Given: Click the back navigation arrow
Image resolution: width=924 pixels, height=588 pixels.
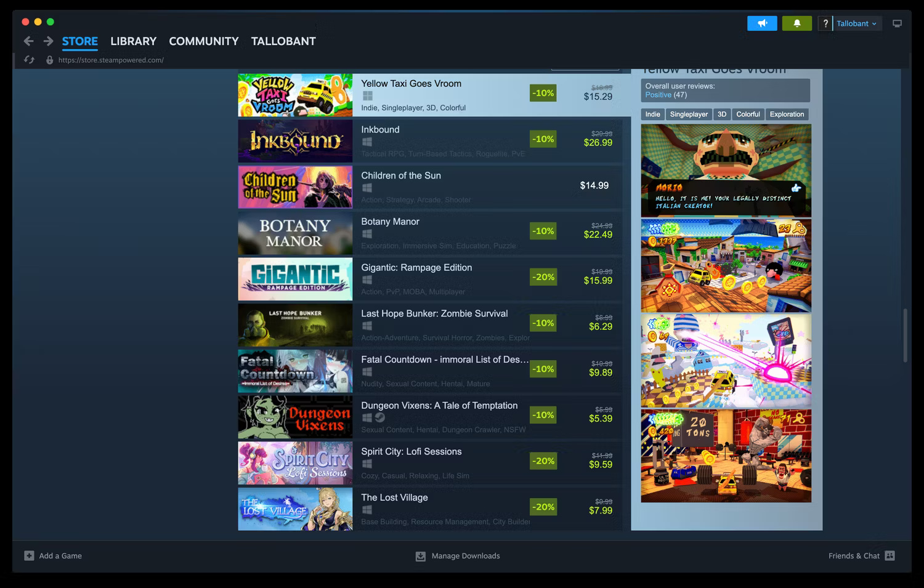Looking at the screenshot, I should [28, 41].
